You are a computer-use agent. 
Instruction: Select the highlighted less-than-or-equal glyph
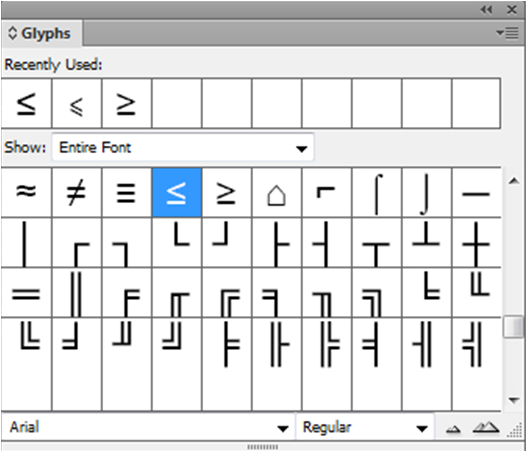pos(177,193)
